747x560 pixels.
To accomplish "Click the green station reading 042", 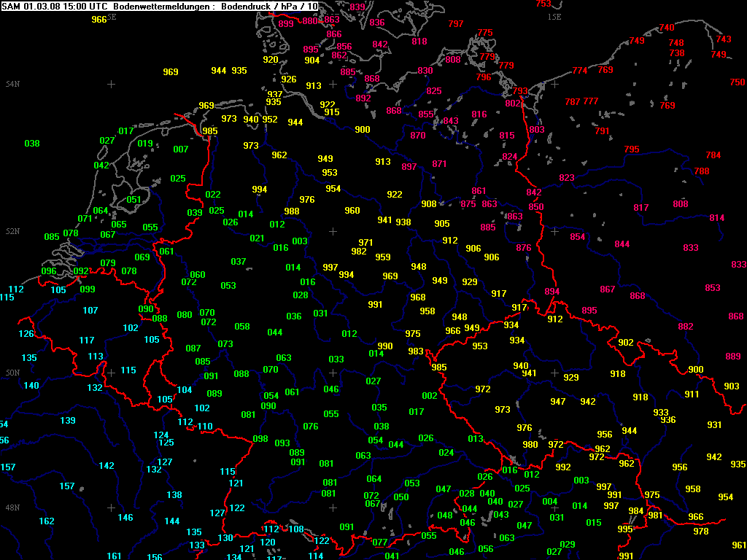I will coord(101,166).
